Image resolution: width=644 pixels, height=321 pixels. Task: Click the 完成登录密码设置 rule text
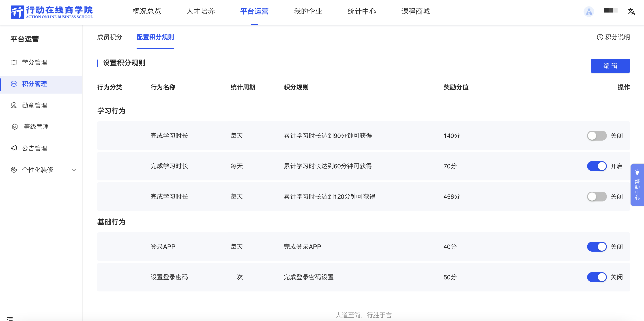pos(309,277)
